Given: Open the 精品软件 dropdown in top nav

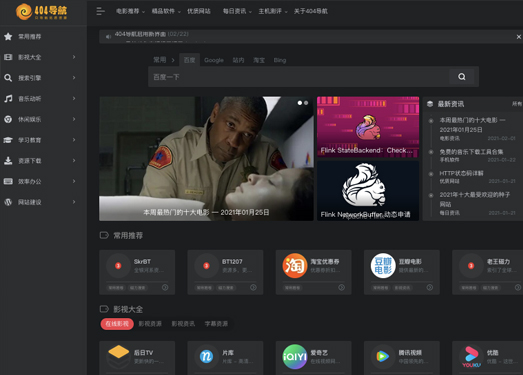Looking at the screenshot, I should tap(166, 11).
